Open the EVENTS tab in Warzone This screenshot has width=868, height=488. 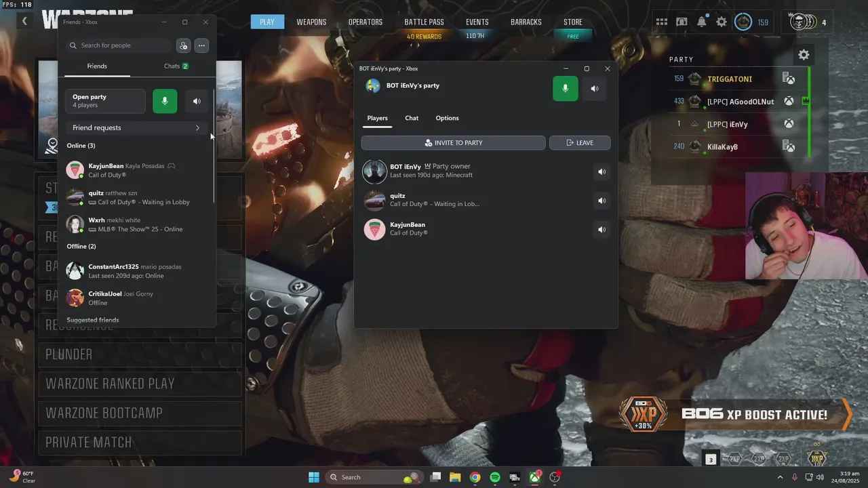pyautogui.click(x=477, y=22)
